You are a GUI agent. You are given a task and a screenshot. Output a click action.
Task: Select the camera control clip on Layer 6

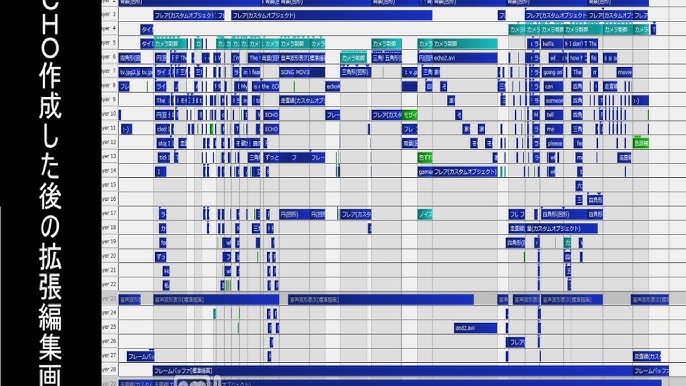click(354, 58)
